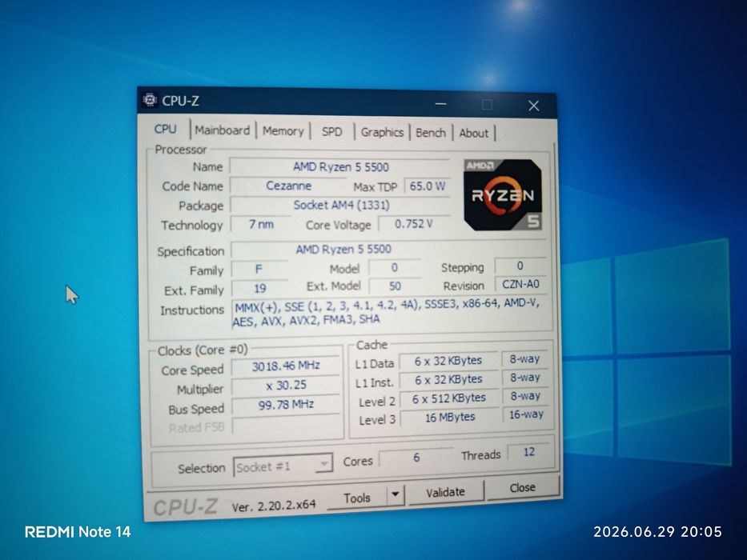This screenshot has height=560, width=747.
Task: Click the Ext. Model value 50
Action: coord(395,286)
